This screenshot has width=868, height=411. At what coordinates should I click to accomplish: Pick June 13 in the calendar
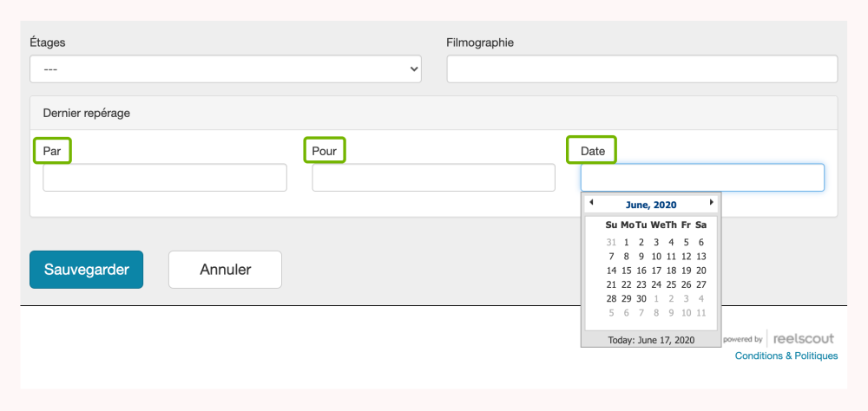701,257
